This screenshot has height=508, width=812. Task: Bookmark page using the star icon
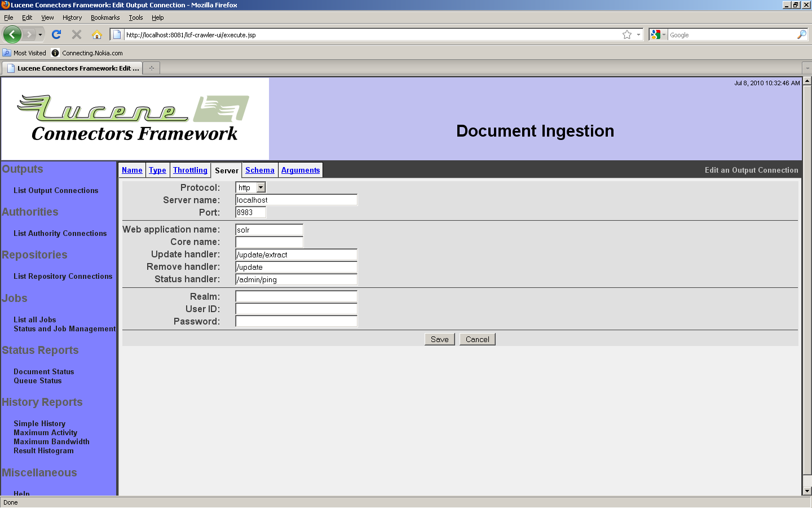click(x=626, y=34)
